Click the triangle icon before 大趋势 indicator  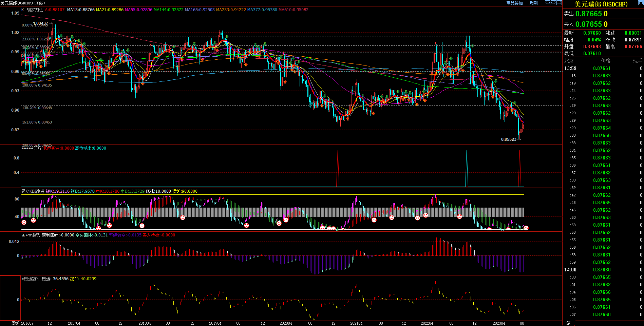click(23, 235)
